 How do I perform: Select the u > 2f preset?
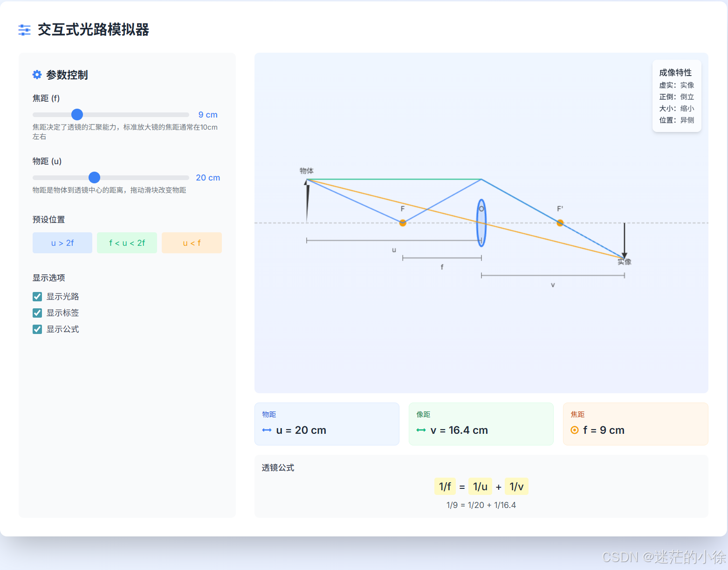point(62,243)
